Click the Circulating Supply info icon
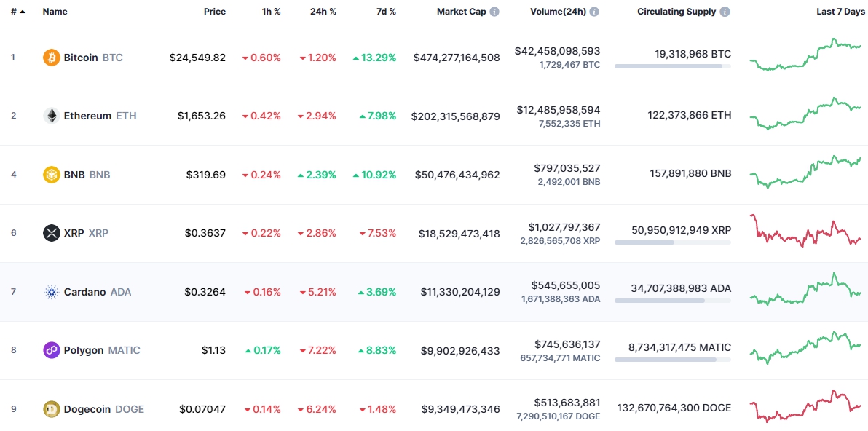868x431 pixels. click(x=725, y=12)
